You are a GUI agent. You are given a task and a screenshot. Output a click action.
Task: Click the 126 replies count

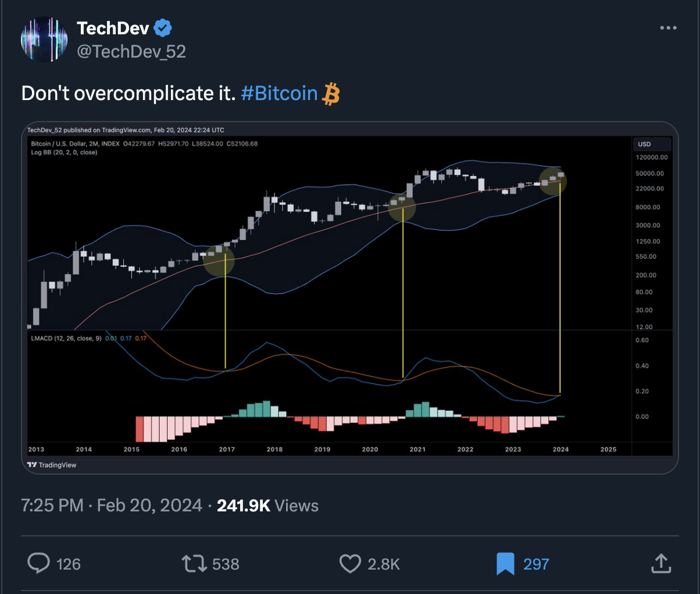69,564
